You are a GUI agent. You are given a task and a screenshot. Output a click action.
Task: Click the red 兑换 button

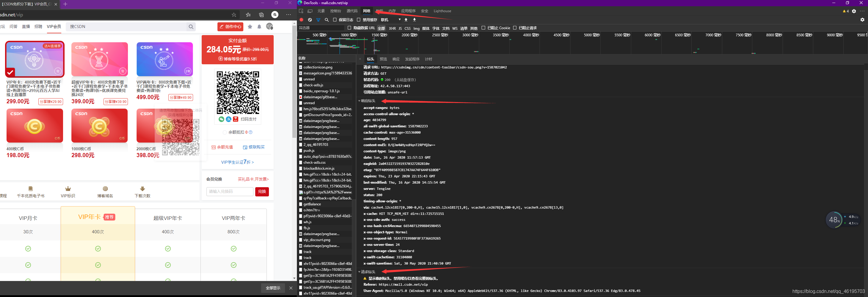(x=262, y=191)
